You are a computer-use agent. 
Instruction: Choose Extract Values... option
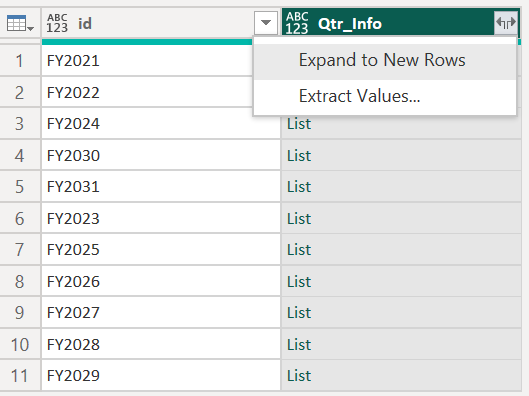385,96
